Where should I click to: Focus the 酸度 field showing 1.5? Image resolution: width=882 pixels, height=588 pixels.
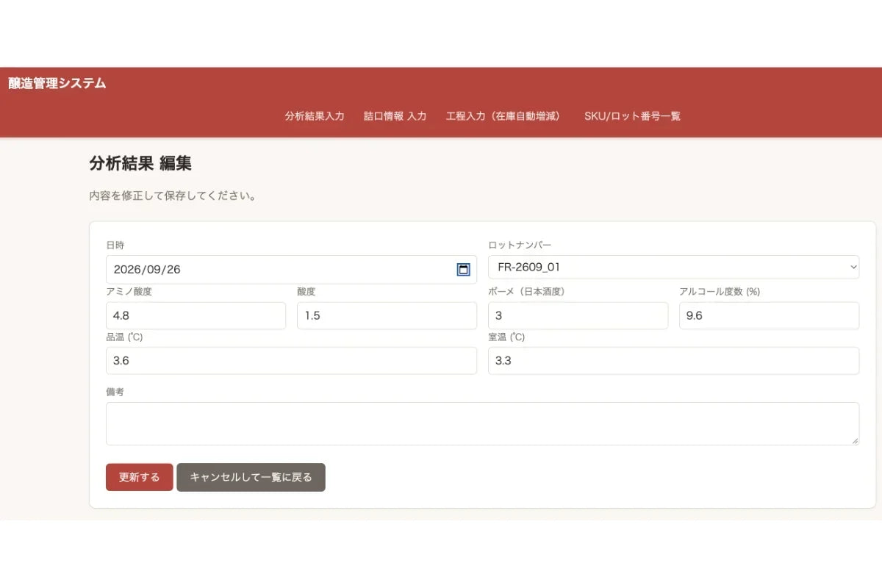pos(387,315)
